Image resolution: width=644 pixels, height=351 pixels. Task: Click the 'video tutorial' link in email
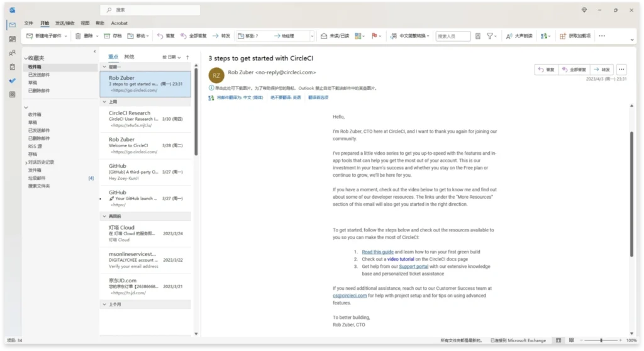pyautogui.click(x=401, y=259)
